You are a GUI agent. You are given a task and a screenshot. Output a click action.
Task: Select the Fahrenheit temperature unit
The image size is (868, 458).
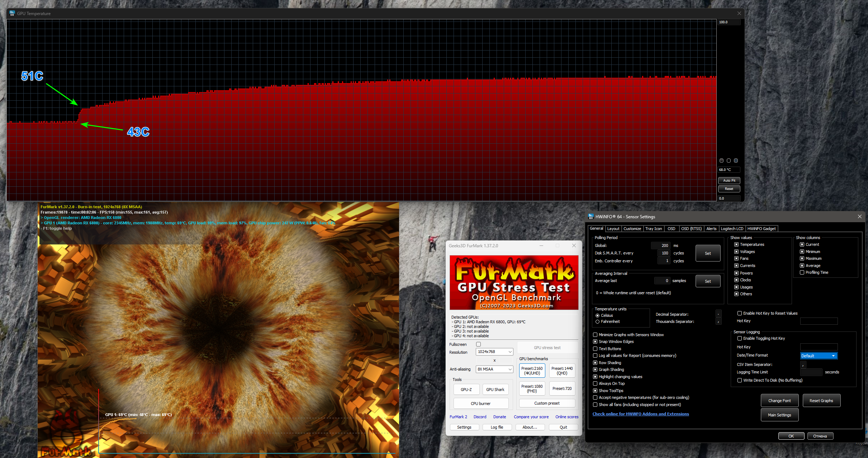click(598, 322)
